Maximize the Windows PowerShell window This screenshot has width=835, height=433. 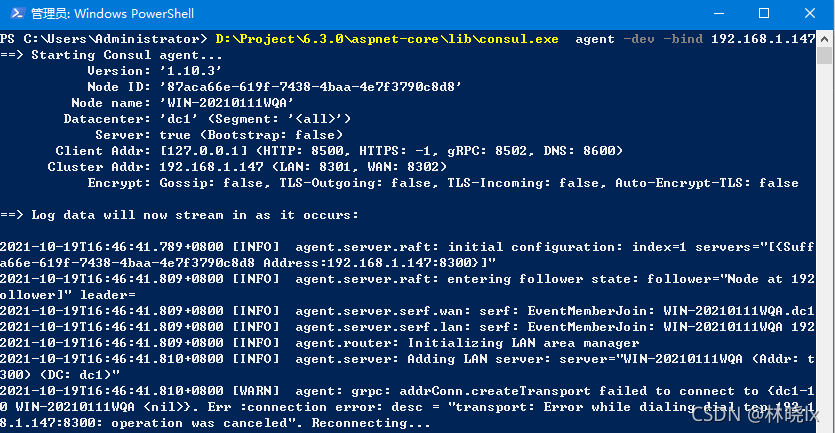click(764, 14)
